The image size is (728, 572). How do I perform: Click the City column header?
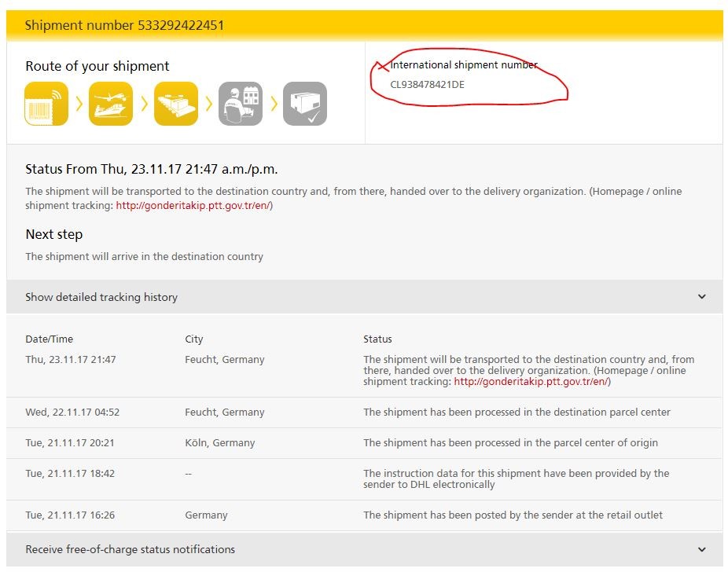point(194,339)
